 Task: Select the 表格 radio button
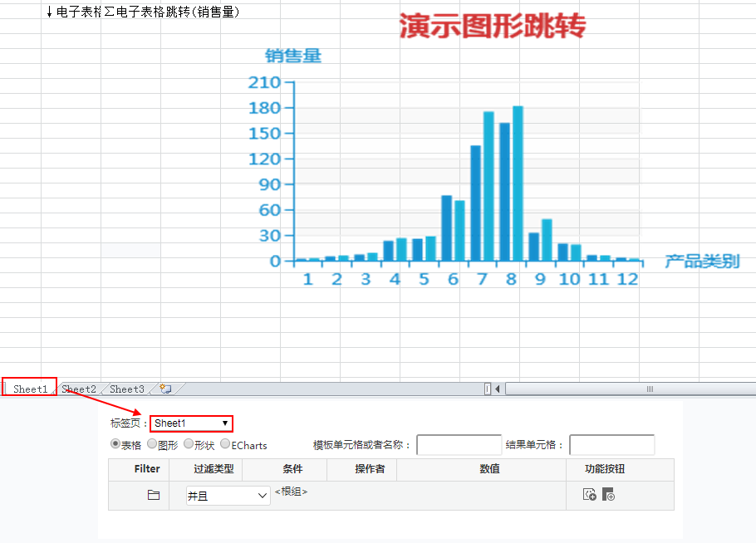point(115,443)
